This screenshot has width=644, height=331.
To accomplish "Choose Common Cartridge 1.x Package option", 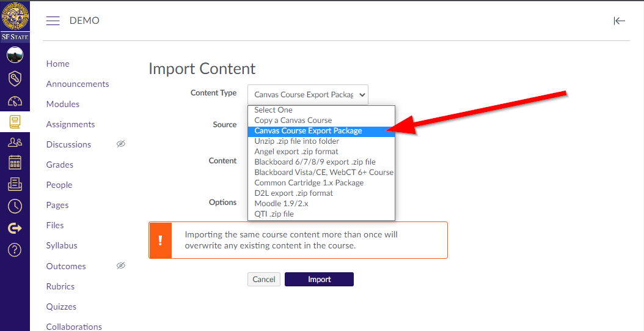I will click(x=309, y=183).
